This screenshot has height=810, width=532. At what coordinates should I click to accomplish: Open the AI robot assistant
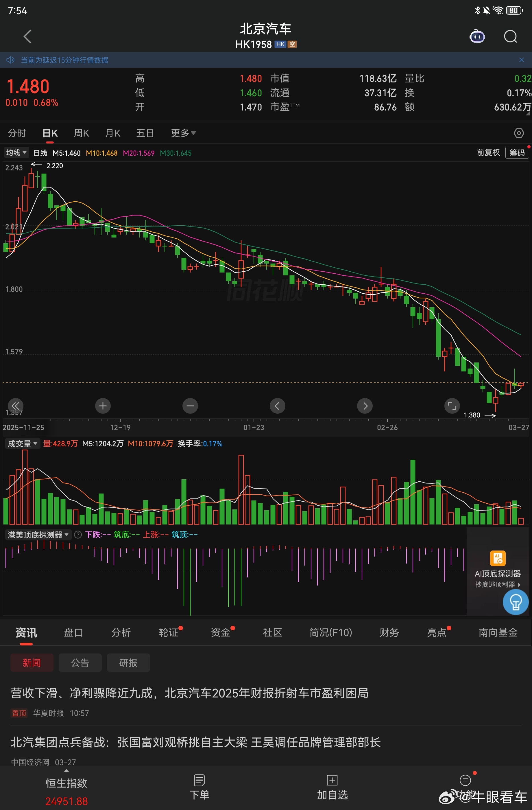477,36
